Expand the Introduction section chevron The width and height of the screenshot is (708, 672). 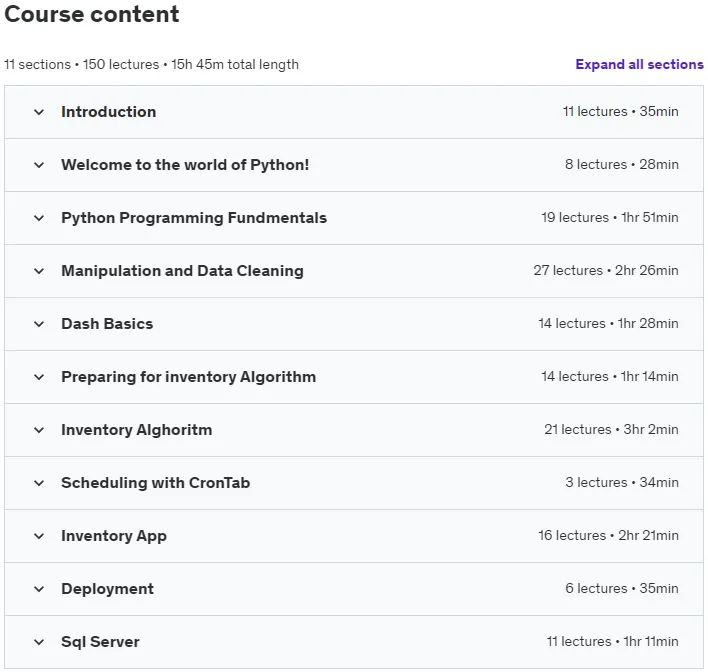(39, 112)
